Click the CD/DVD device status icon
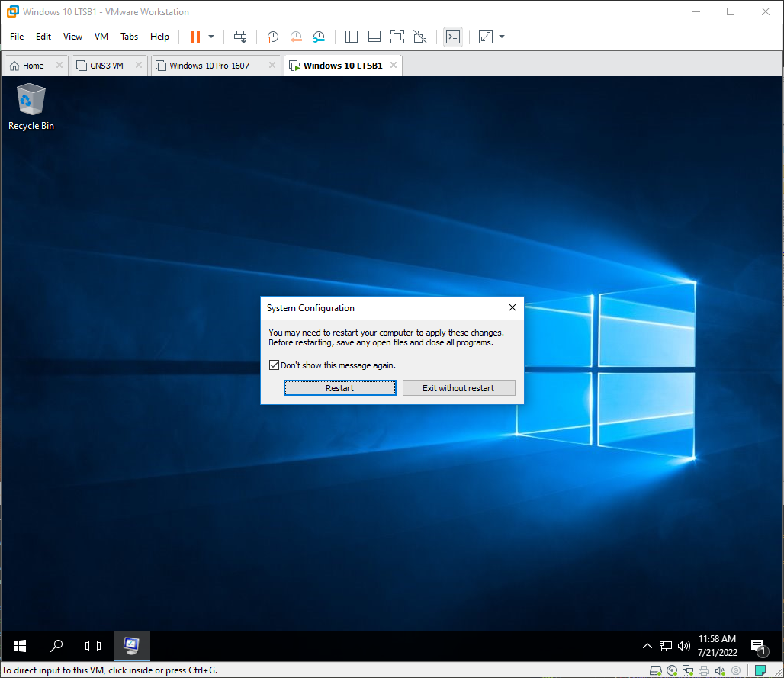The image size is (784, 678). 672,670
